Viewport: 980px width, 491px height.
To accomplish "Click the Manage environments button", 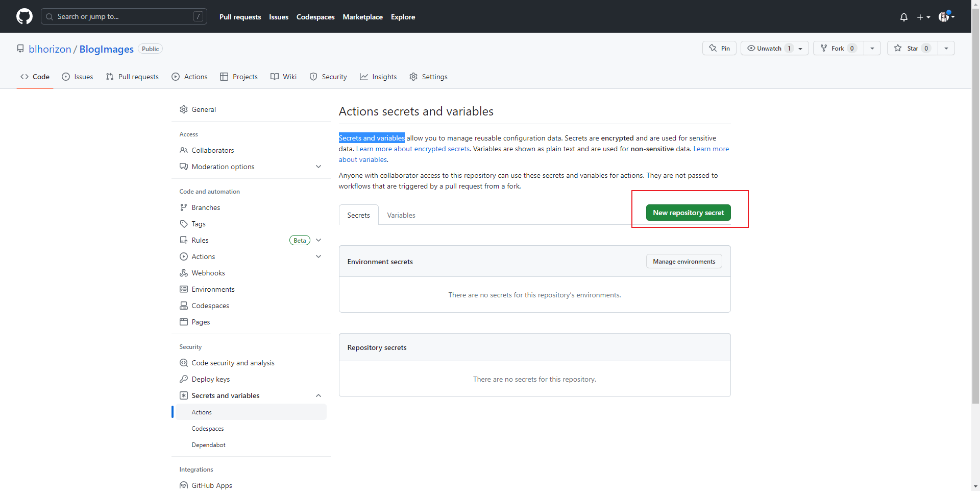I will pyautogui.click(x=683, y=262).
